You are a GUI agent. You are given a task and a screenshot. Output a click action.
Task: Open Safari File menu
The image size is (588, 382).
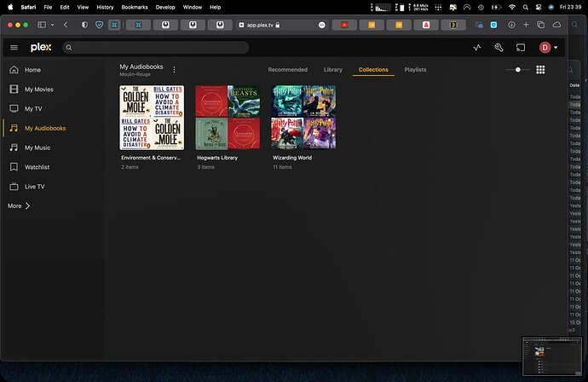tap(48, 7)
